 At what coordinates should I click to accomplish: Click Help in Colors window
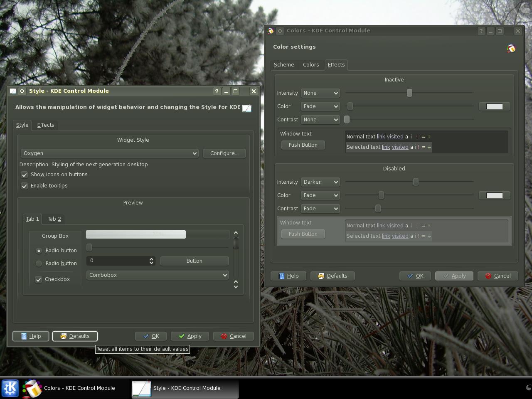click(288, 276)
